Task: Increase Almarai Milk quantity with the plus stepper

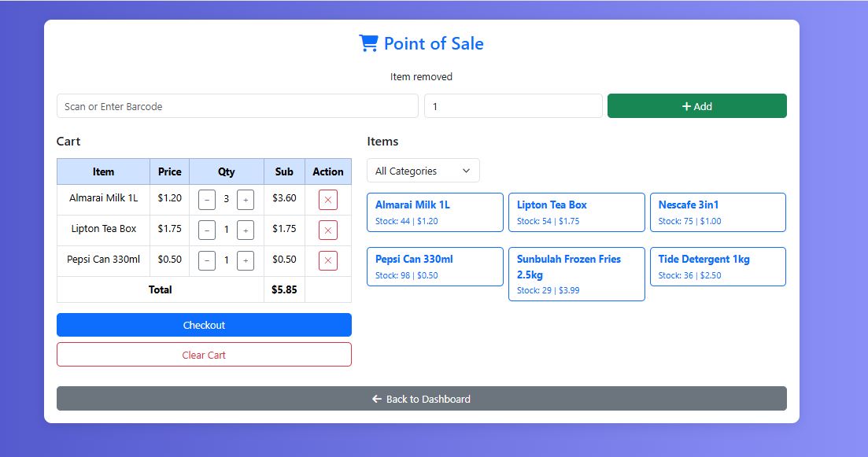Action: [245, 199]
